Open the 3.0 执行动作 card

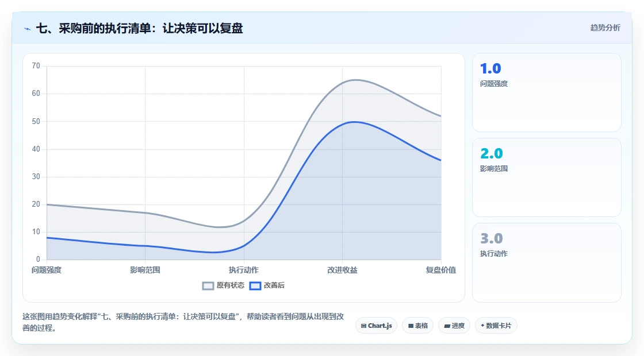(x=547, y=262)
